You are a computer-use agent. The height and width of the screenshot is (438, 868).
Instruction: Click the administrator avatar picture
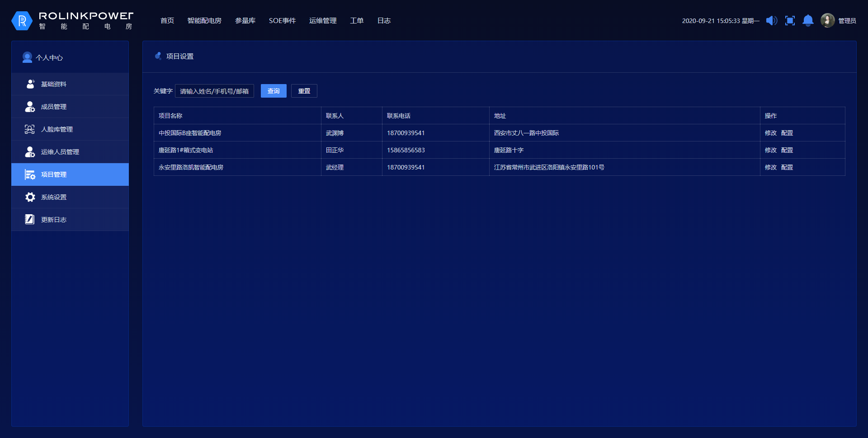tap(827, 20)
